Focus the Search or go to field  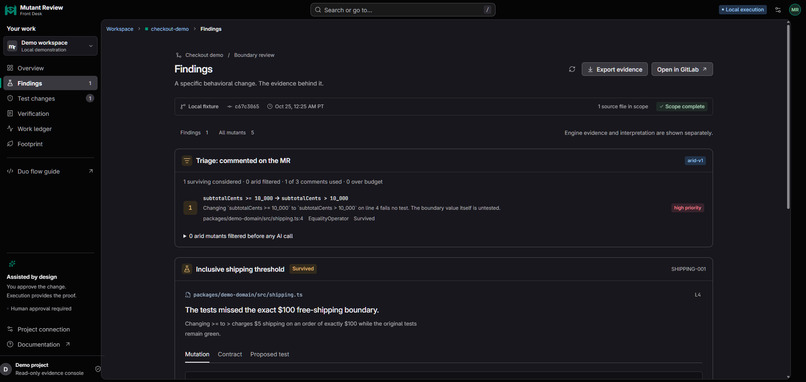[x=402, y=10]
